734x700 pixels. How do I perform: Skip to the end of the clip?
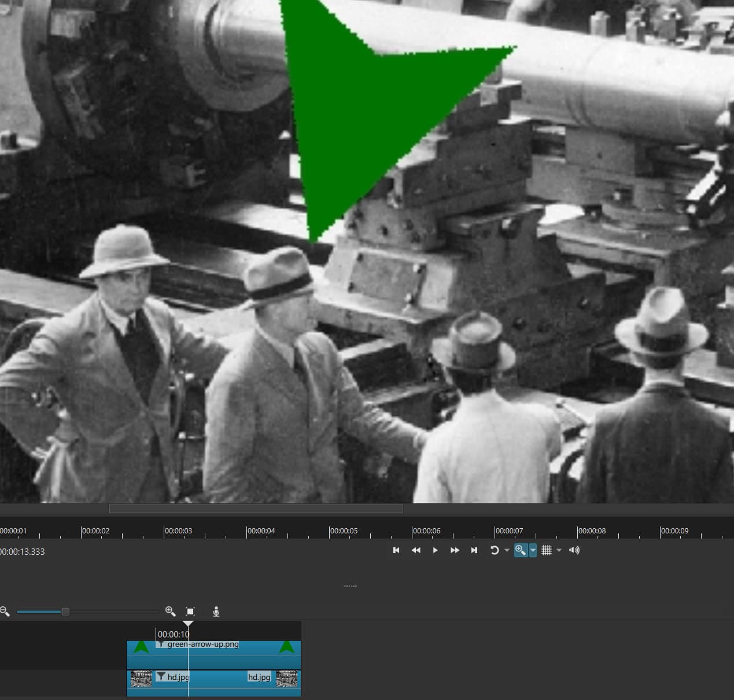point(474,550)
